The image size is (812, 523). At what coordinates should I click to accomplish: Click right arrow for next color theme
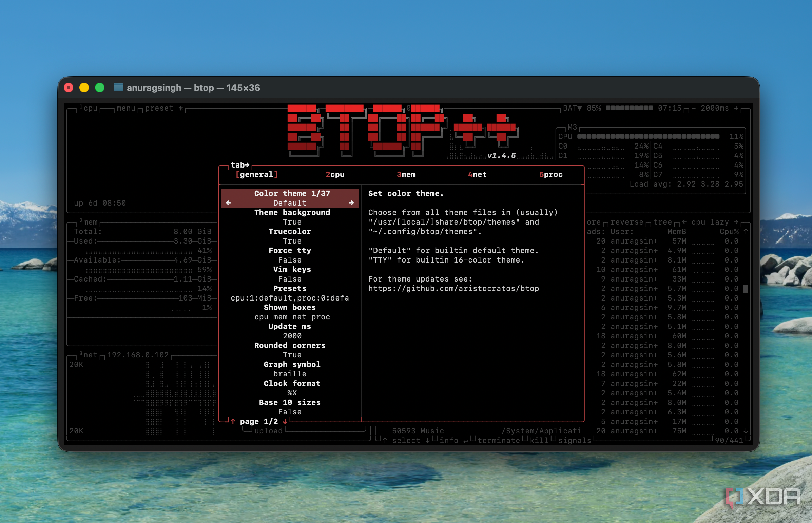coord(351,203)
